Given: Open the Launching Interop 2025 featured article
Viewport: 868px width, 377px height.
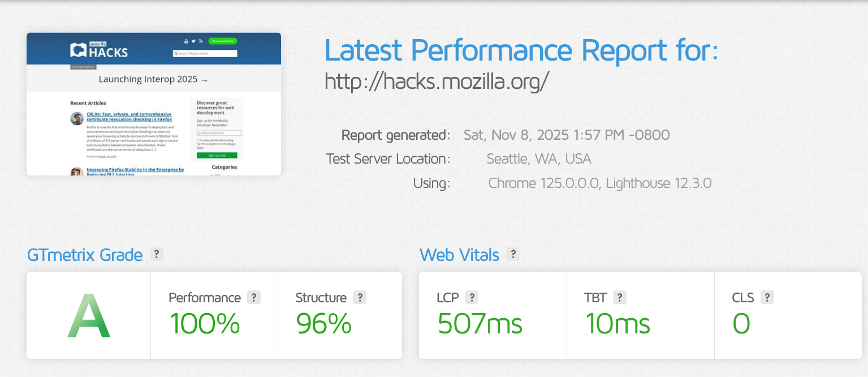Looking at the screenshot, I should point(153,79).
